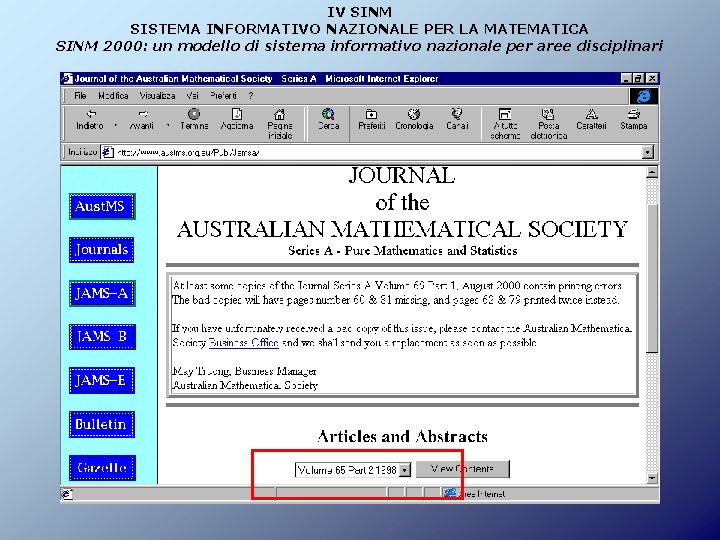This screenshot has height=540, width=720.
Task: Stop loading with the Termina button
Action: tap(194, 119)
